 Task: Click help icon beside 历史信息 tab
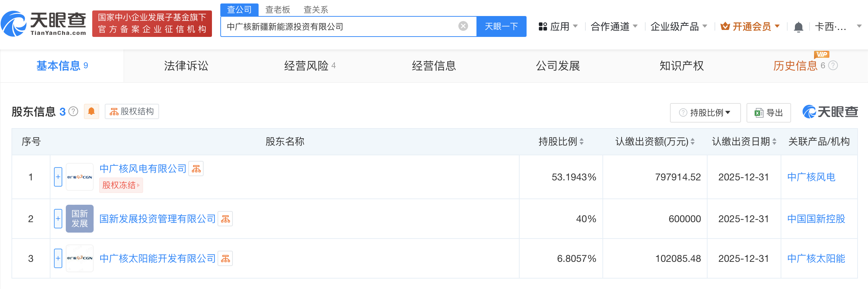[833, 65]
